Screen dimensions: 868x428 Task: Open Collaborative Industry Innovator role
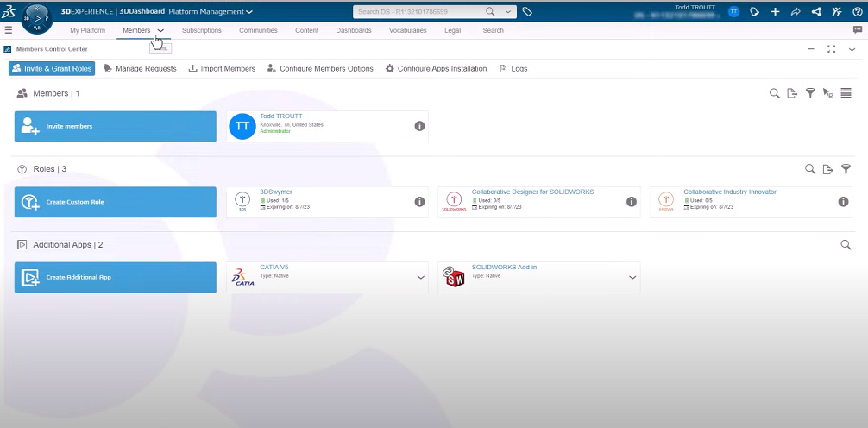click(752, 202)
